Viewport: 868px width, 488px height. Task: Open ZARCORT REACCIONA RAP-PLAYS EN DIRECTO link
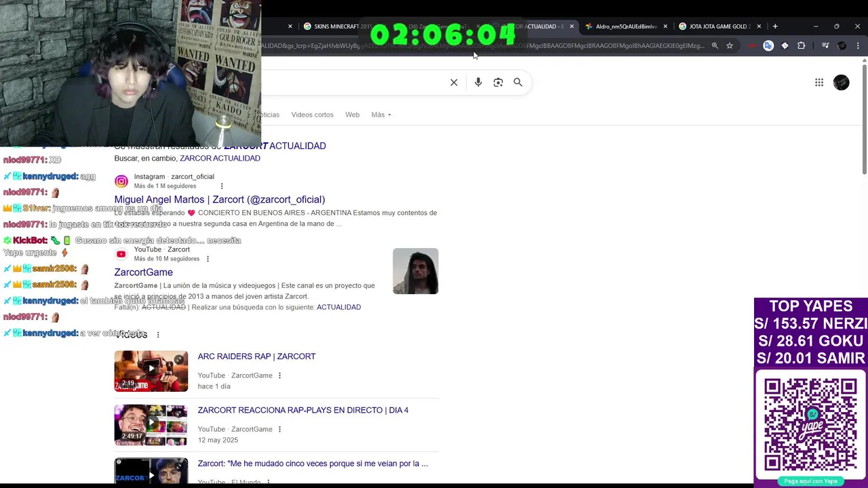(x=303, y=410)
